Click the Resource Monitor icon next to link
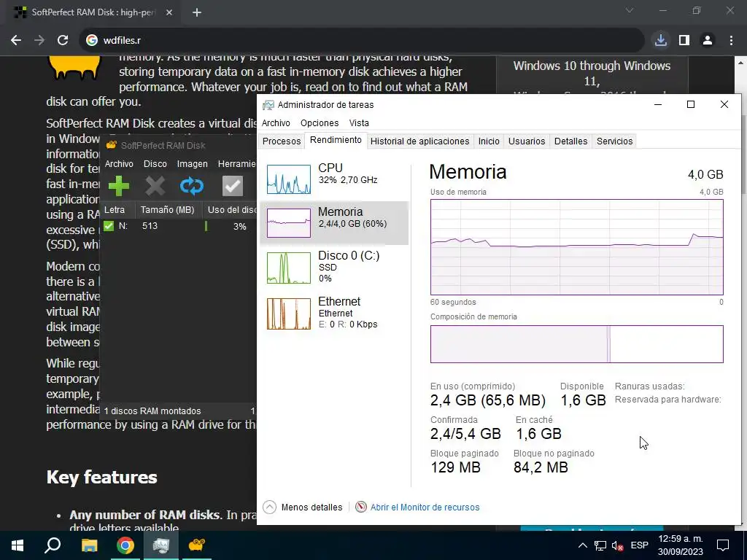Viewport: 747px width, 560px height. 361,507
